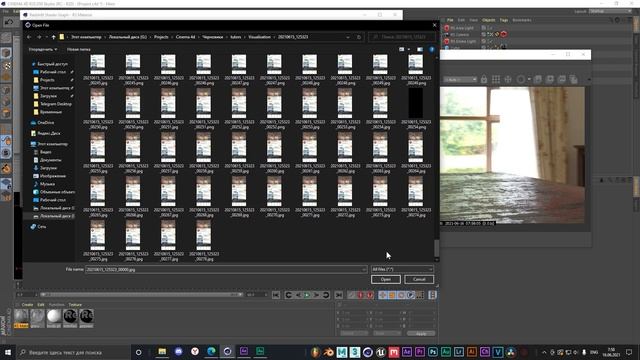The width and height of the screenshot is (640, 360).
Task: Open File Explorer from the taskbar
Action: [x=162, y=352]
